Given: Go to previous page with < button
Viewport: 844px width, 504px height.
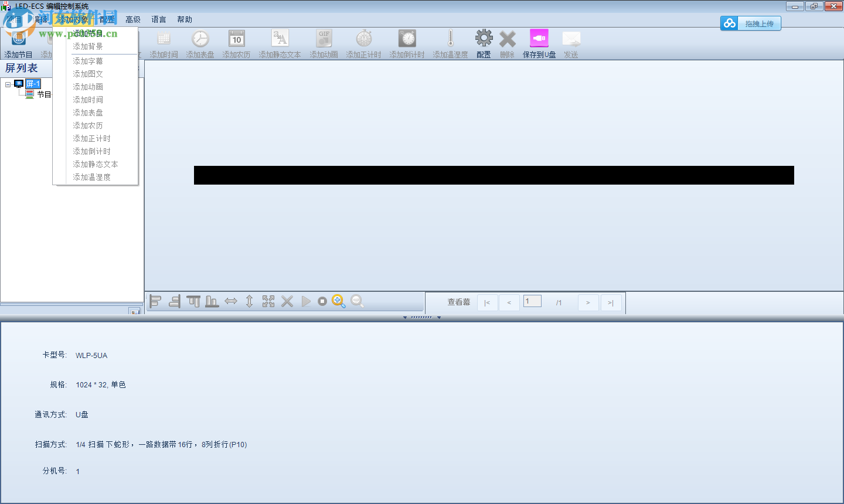Looking at the screenshot, I should click(509, 302).
